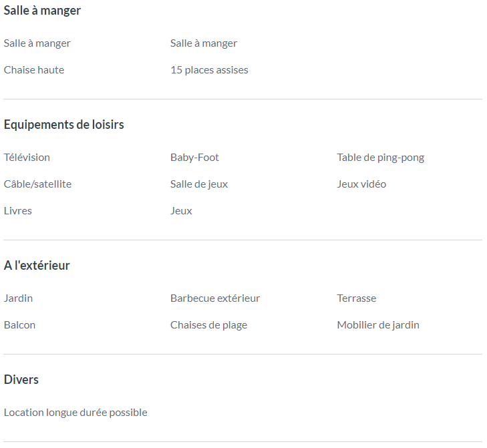
Task: Click the A l'extérieur heading
Action: point(37,266)
